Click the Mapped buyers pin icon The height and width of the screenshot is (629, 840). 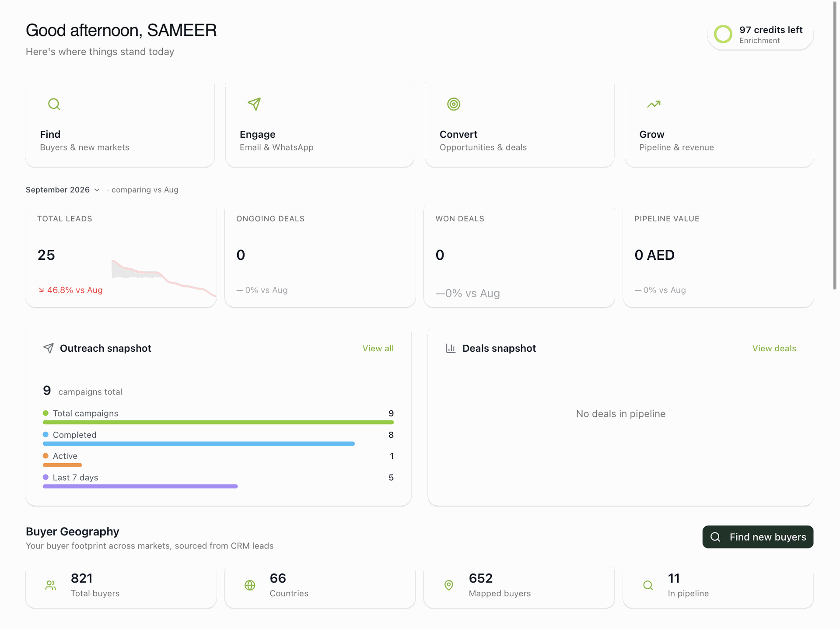449,585
